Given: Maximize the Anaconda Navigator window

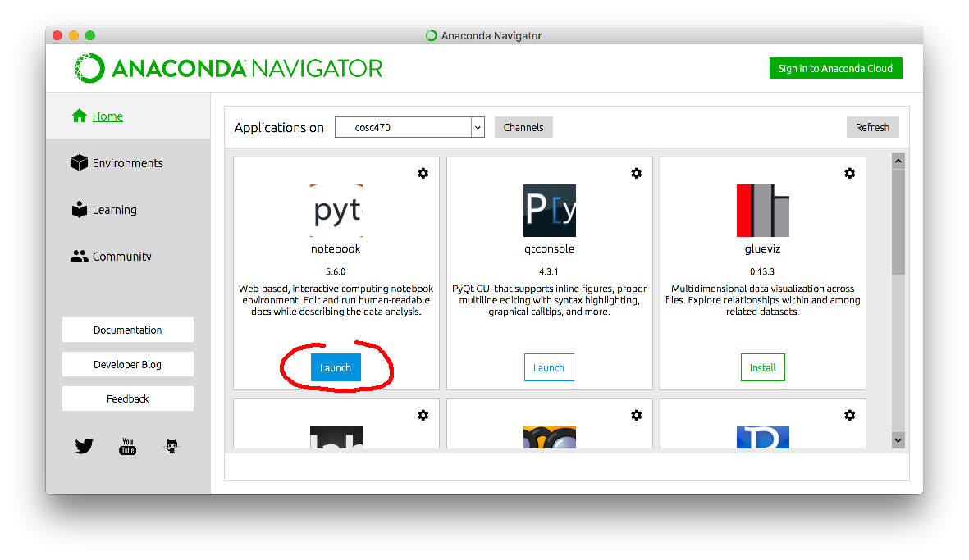Looking at the screenshot, I should (90, 35).
